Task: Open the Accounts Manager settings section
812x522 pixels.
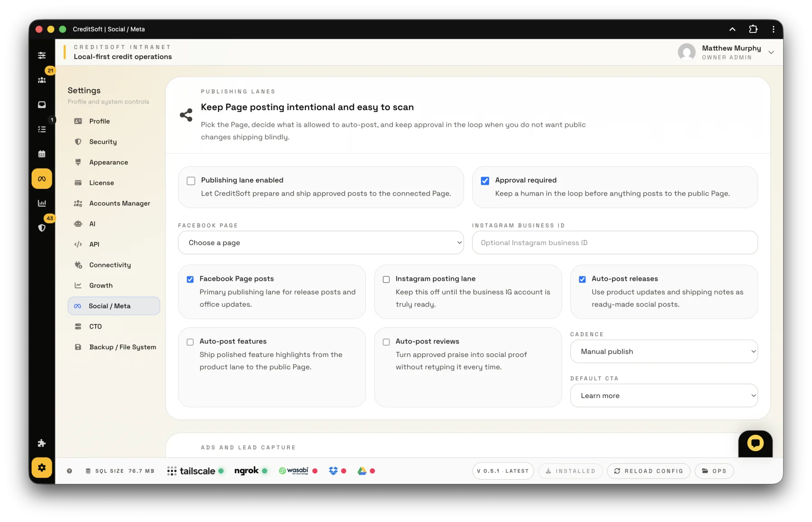Action: click(120, 203)
